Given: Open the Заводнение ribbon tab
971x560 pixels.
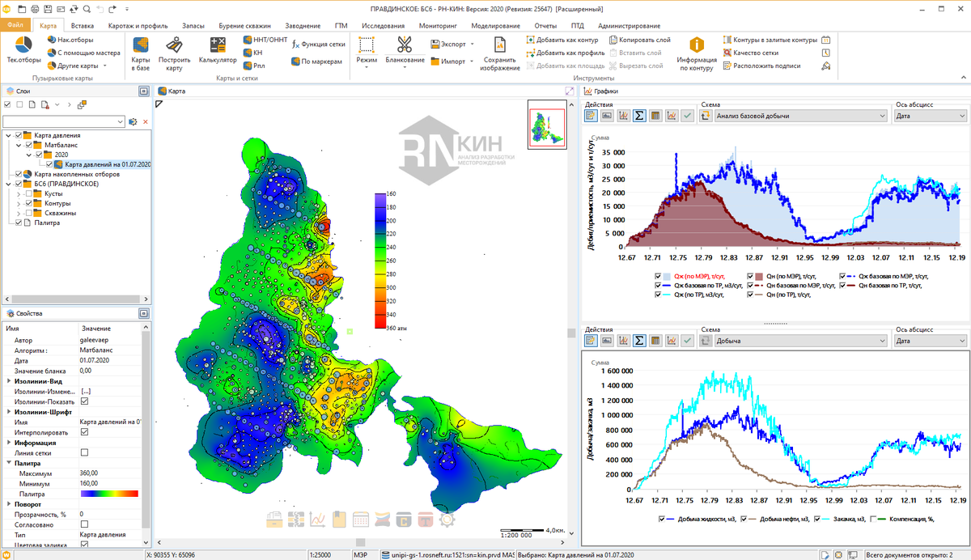Looking at the screenshot, I should pos(303,26).
